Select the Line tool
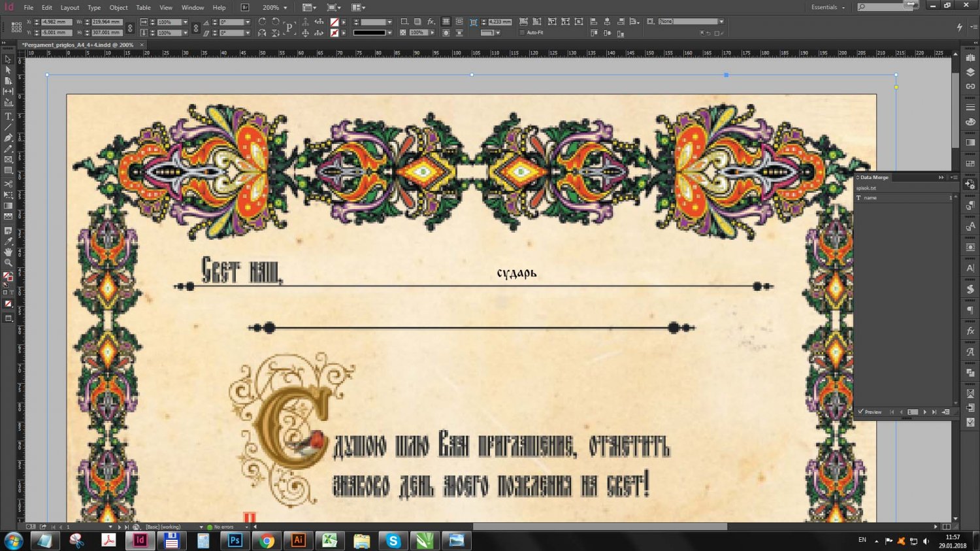This screenshot has width=980, height=551. pyautogui.click(x=8, y=127)
